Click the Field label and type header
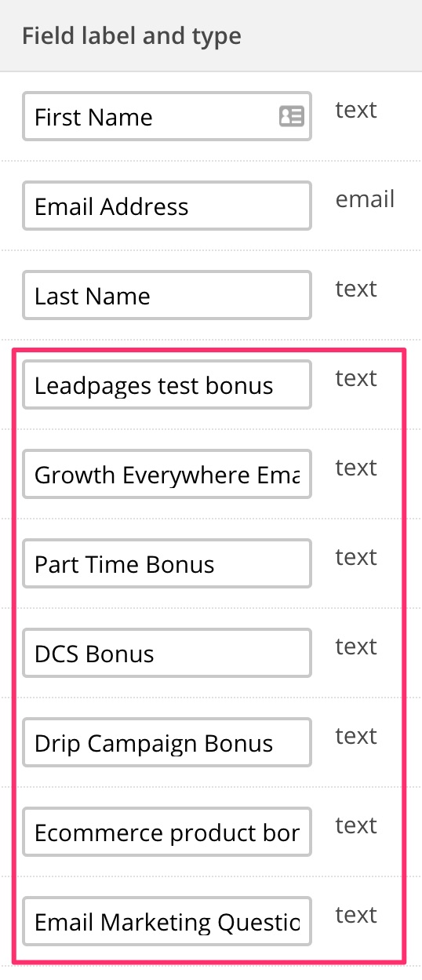 132,36
